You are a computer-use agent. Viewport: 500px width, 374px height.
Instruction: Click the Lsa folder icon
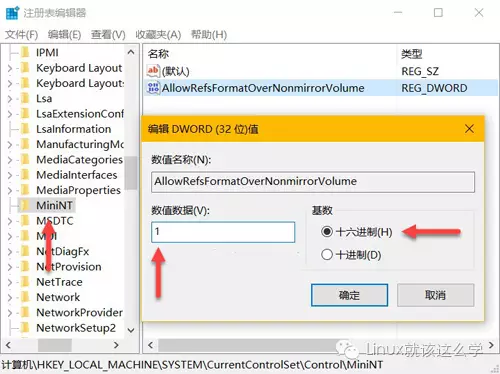click(25, 98)
